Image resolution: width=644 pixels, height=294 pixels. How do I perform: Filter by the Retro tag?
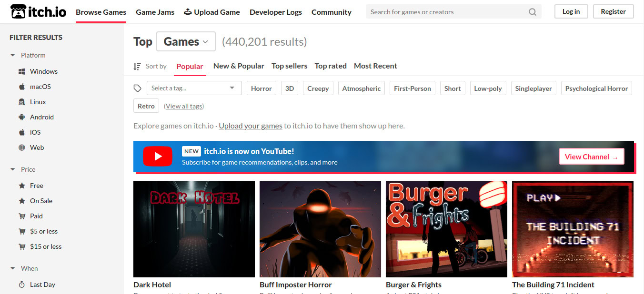(x=146, y=106)
